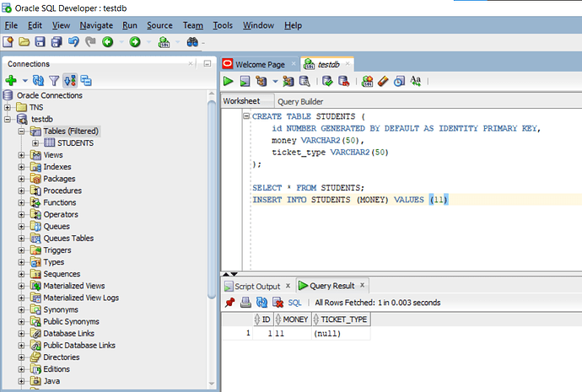Click the Clear eraser icon

[x=383, y=81]
